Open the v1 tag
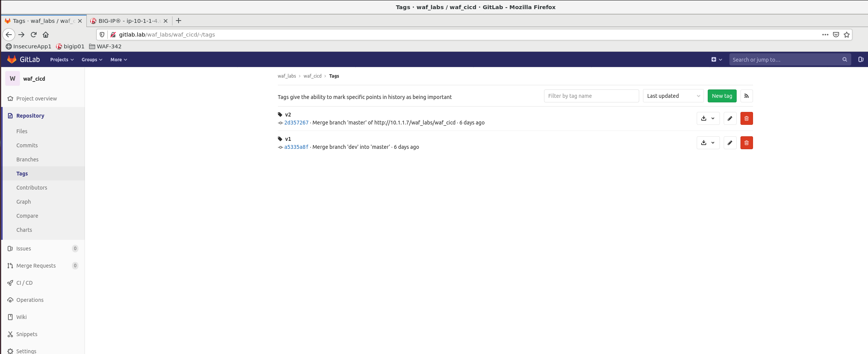 point(288,139)
